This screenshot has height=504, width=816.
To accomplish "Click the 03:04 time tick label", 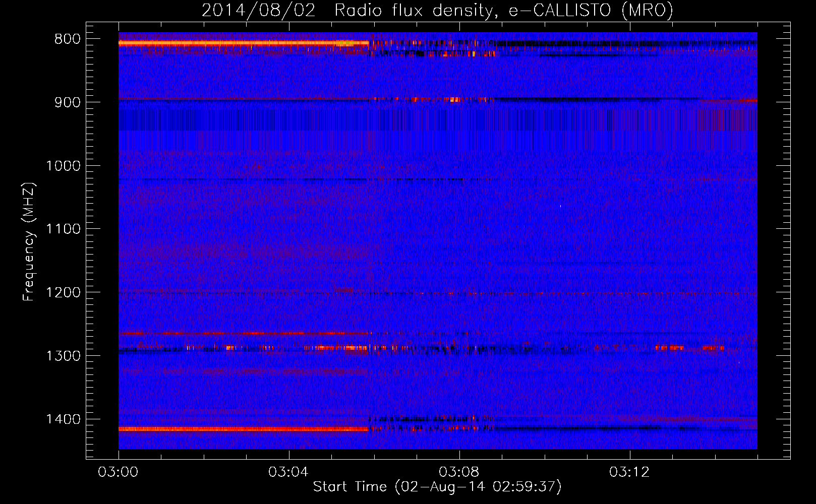I will pyautogui.click(x=288, y=472).
